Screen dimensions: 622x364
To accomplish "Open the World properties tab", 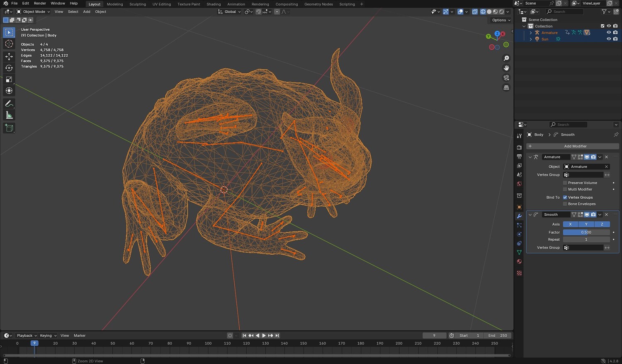I will click(519, 184).
